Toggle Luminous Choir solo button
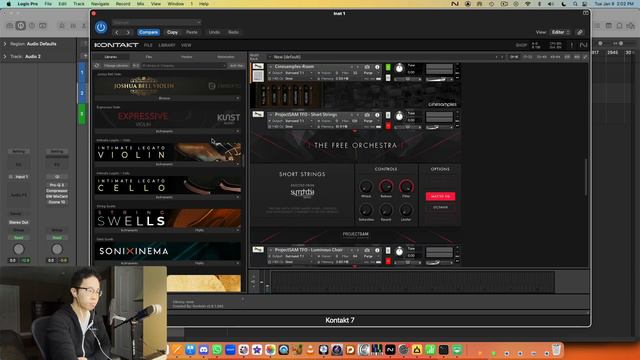The width and height of the screenshot is (640, 360). (x=388, y=251)
